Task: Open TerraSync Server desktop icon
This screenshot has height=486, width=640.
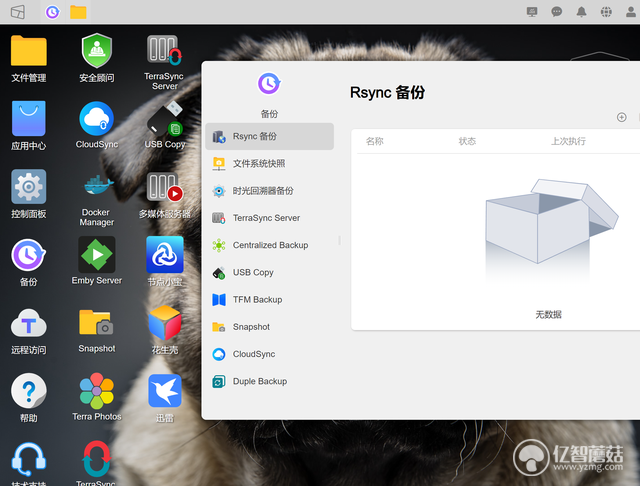Action: (164, 50)
